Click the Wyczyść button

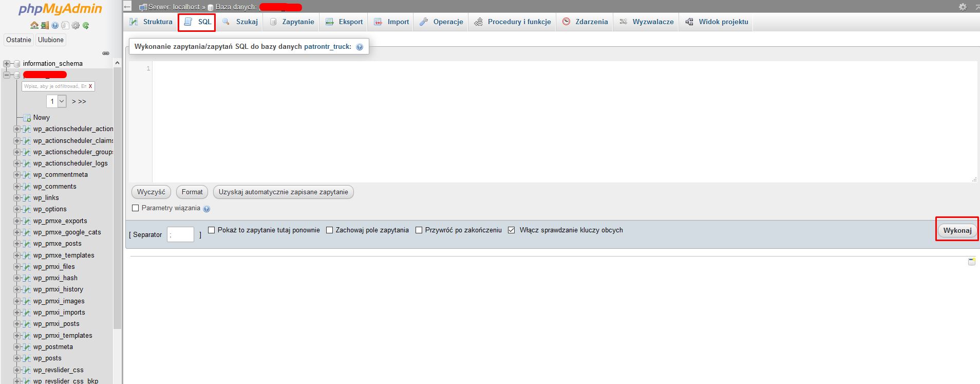[x=151, y=192]
